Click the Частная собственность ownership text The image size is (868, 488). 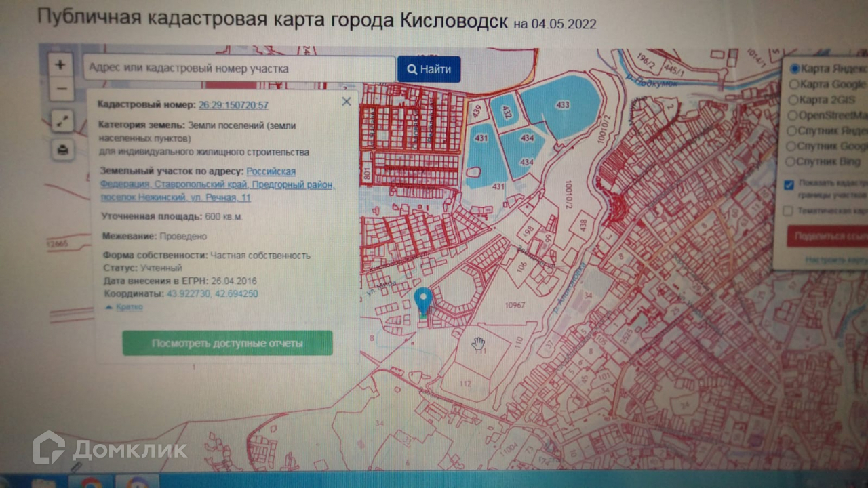[260, 256]
